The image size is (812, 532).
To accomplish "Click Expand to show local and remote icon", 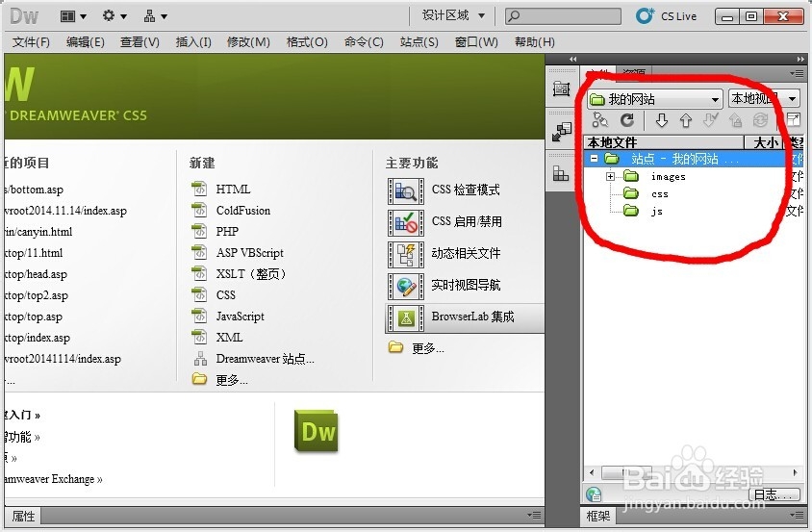I will pos(793,120).
